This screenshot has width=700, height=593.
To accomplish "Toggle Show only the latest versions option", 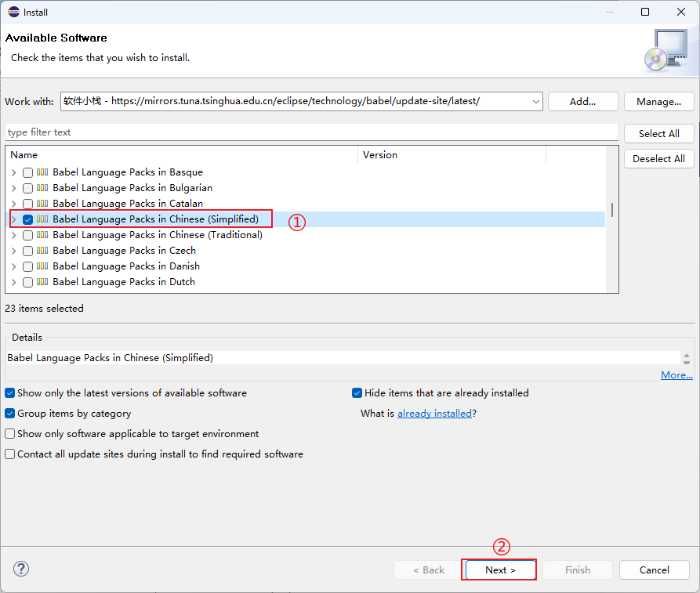I will coord(10,393).
